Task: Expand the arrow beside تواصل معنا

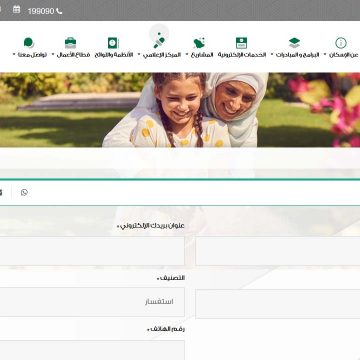Action: [14, 54]
